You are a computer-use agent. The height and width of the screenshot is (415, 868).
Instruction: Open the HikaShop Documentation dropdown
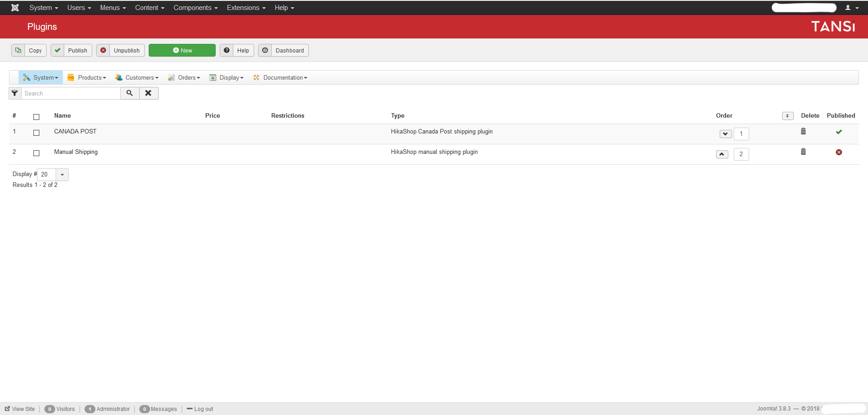[280, 77]
